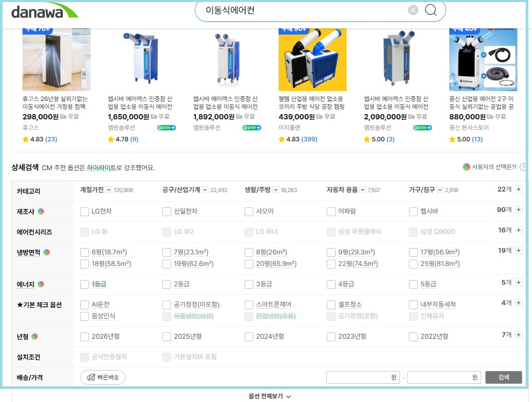Viewport: 532px width, 402px height.
Task: Open the 휴고스 white air conditioner thumbnail
Action: point(57,59)
